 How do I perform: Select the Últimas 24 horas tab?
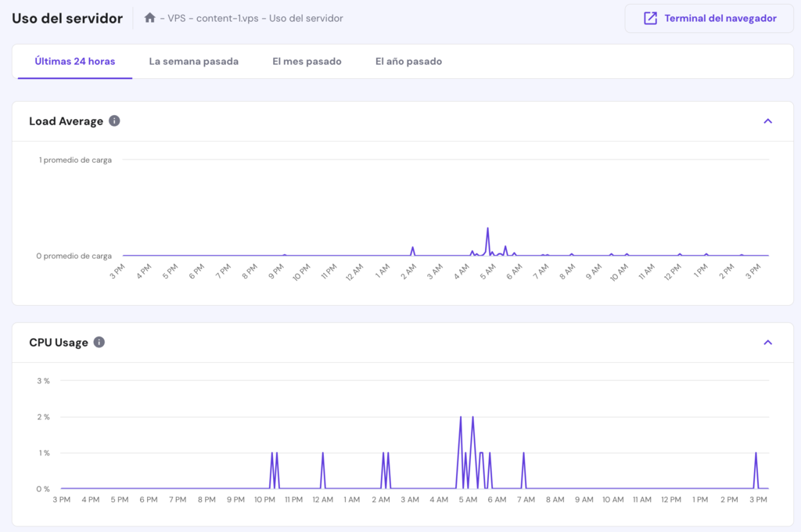pos(74,60)
